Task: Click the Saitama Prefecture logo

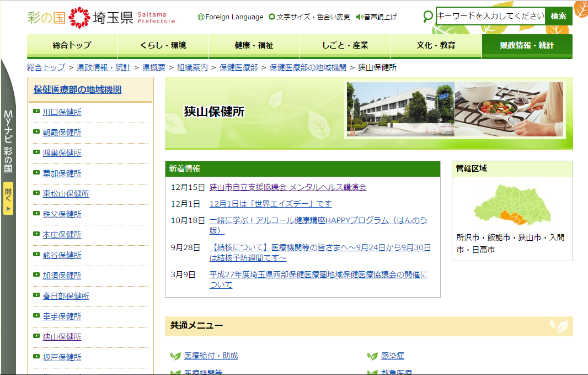Action: (x=101, y=17)
